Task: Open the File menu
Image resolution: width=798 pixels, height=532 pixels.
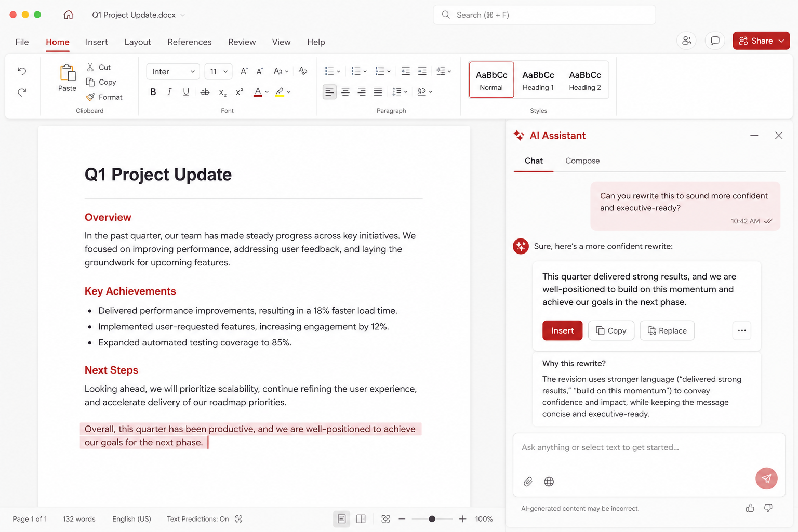Action: 22,42
